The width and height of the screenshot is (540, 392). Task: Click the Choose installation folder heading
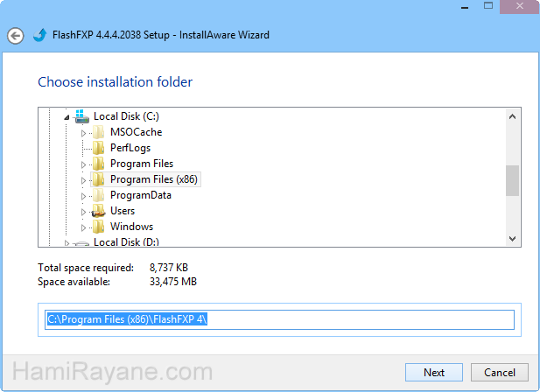pos(115,82)
